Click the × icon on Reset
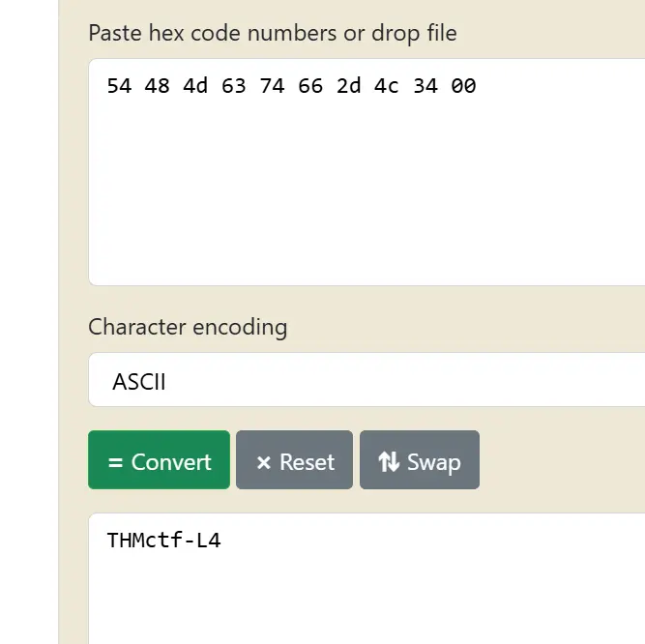This screenshot has width=645, height=644. (x=263, y=462)
